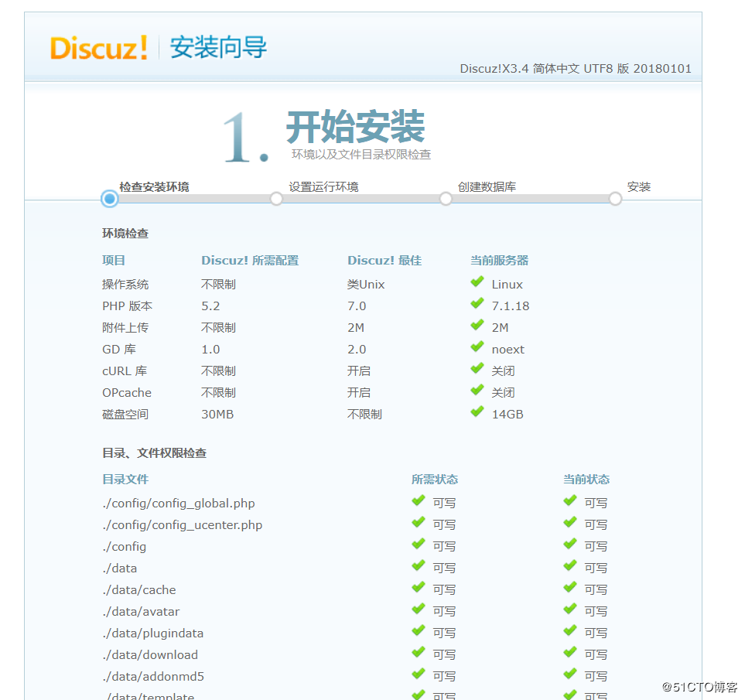Click the 项目 column header
This screenshot has height=700, width=745.
tap(114, 260)
